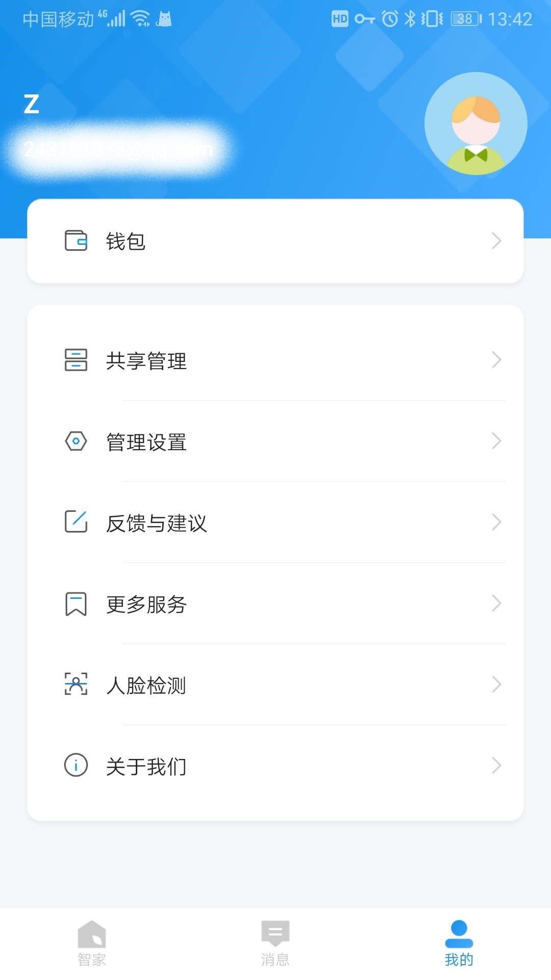Tap the wallet icon
The image size is (551, 980).
[x=76, y=241]
